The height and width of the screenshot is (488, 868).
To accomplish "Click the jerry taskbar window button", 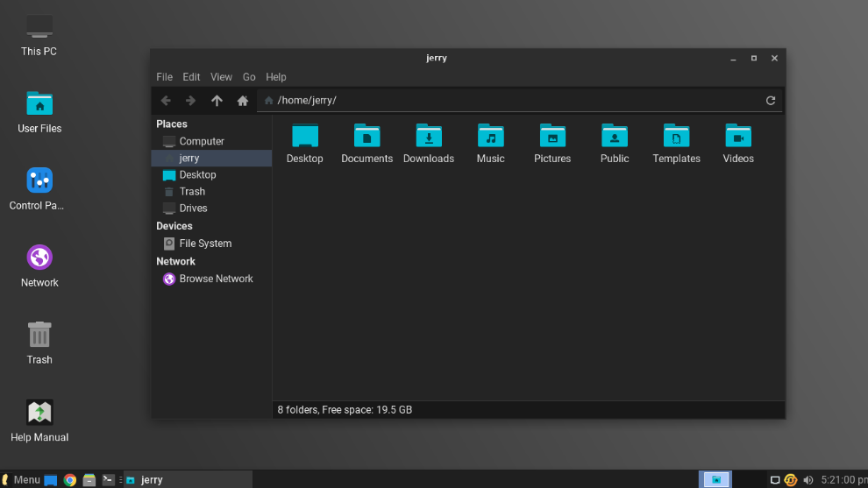I will coord(189,480).
